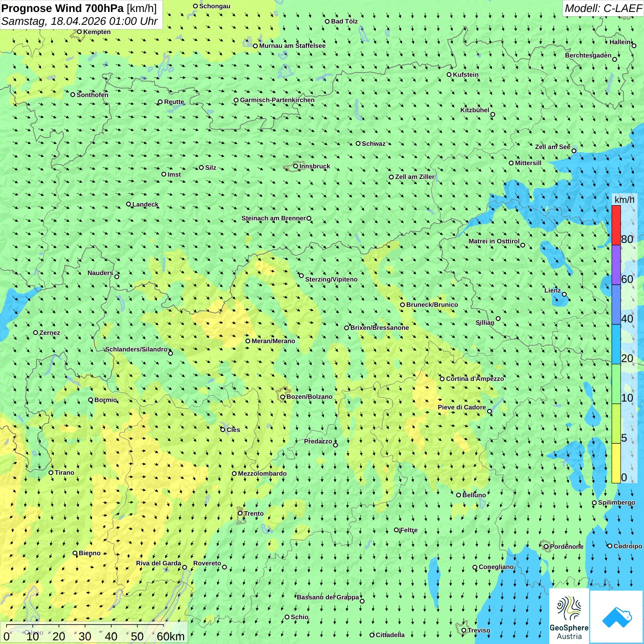644x644 pixels.
Task: Click the blue bird app logo
Action: [x=617, y=617]
